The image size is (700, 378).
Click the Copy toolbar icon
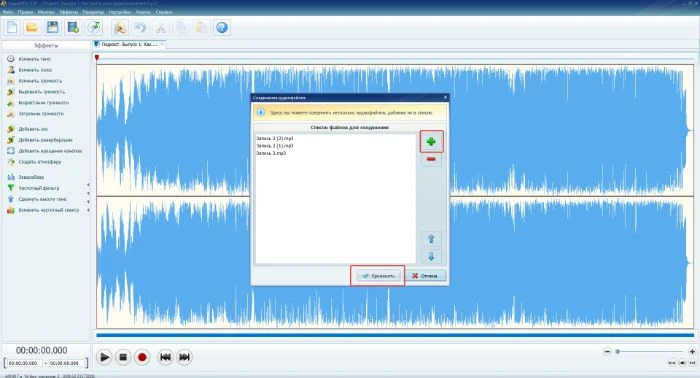click(182, 28)
